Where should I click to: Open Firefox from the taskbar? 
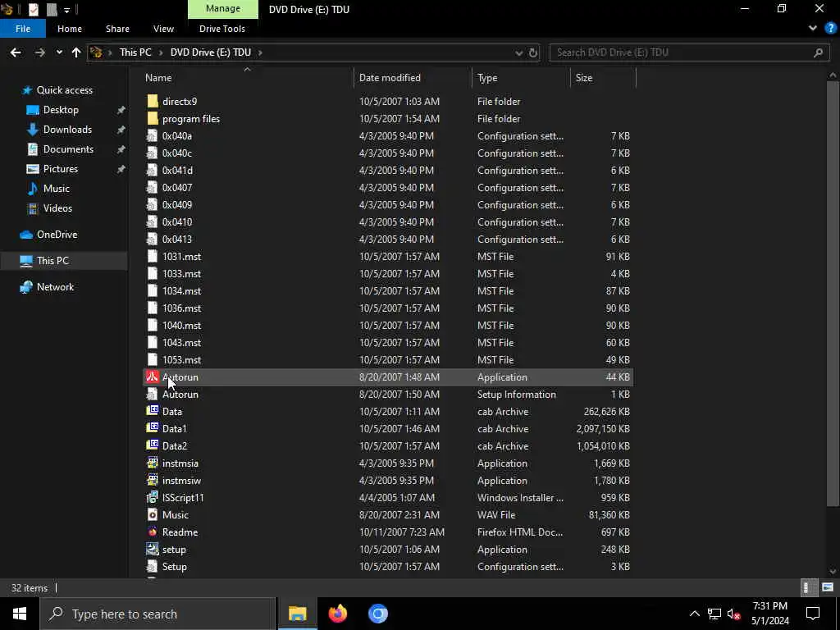coord(337,614)
